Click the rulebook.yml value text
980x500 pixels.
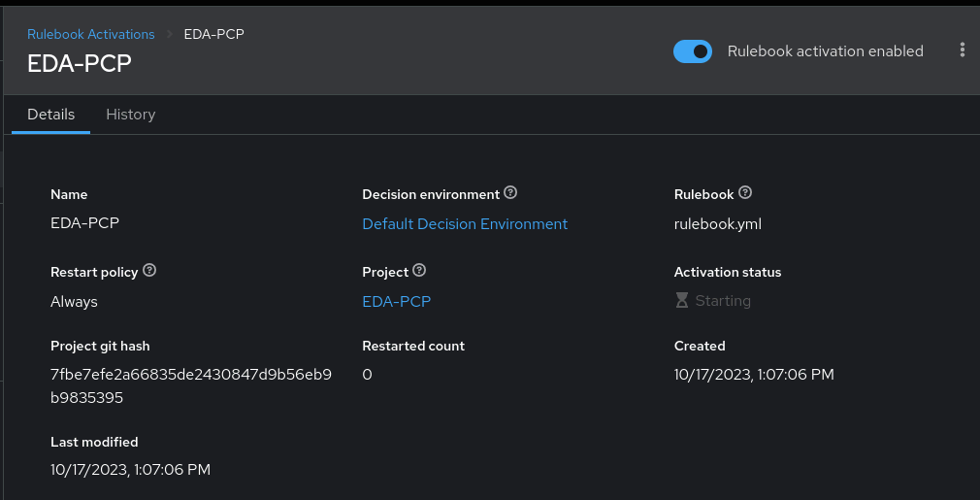pos(717,224)
